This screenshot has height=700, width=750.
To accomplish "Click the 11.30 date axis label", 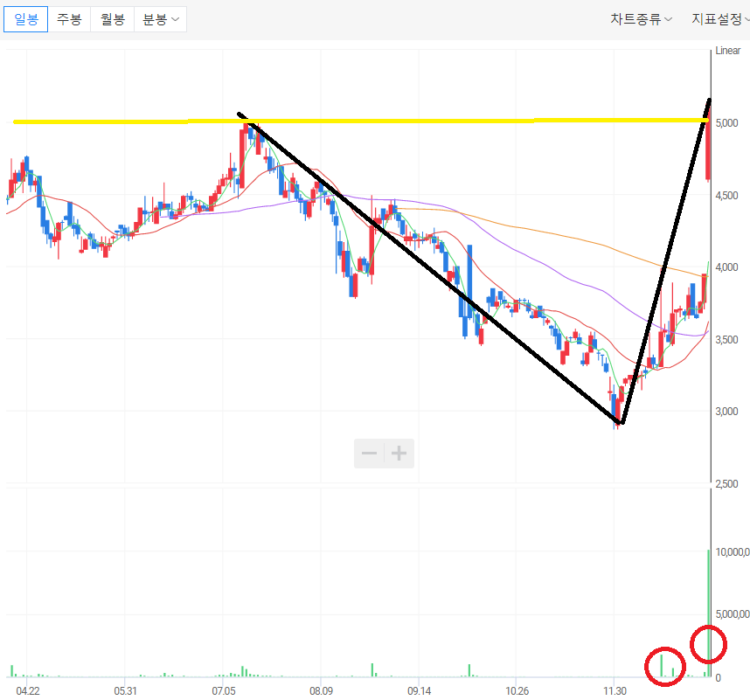I will [x=615, y=691].
